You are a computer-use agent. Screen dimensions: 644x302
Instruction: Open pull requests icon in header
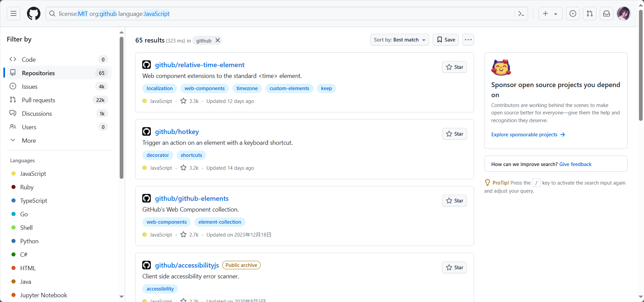click(x=589, y=13)
